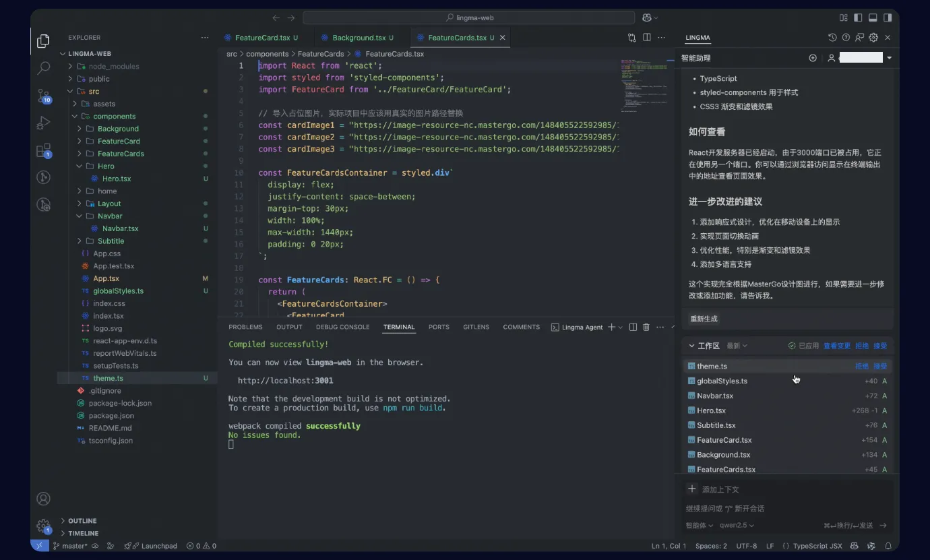Click the 查看变更 link in workspace header
This screenshot has width=930, height=560.
tap(836, 346)
